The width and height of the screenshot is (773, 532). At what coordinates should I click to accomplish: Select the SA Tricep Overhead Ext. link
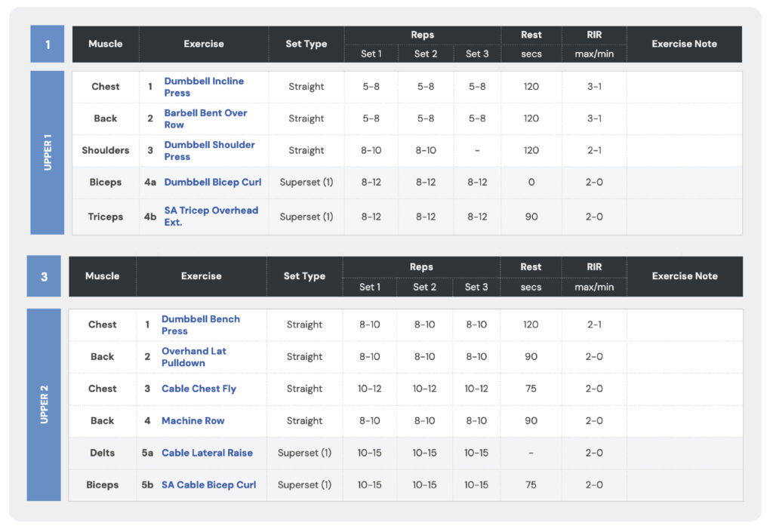[211, 216]
